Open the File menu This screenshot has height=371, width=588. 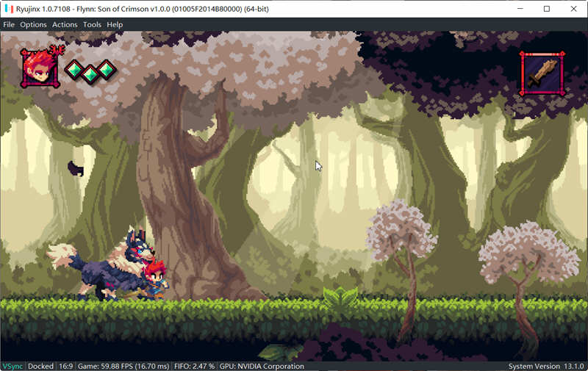[9, 25]
